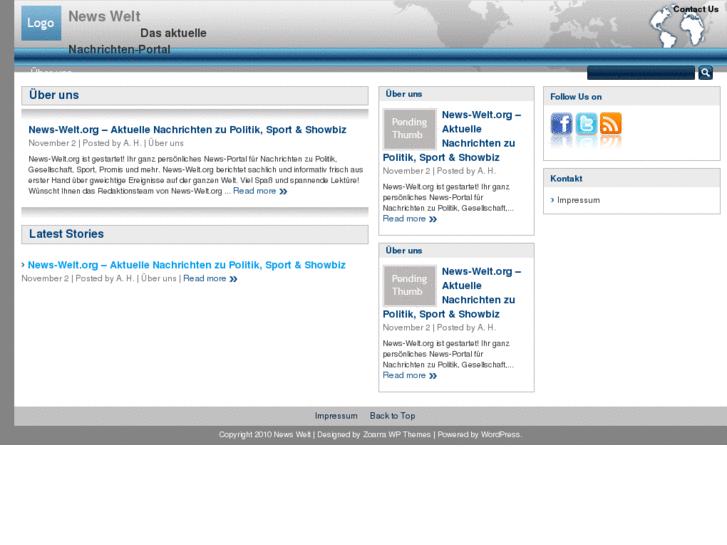Open the Über uns navigation menu item
727x545 pixels.
click(51, 70)
